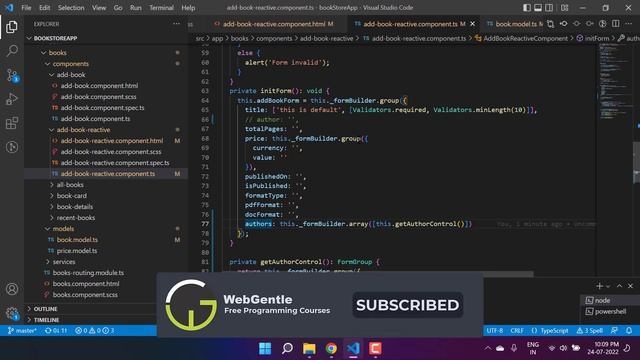Toggle secondary side bar layout icon
This screenshot has width=640, height=360.
549,8
